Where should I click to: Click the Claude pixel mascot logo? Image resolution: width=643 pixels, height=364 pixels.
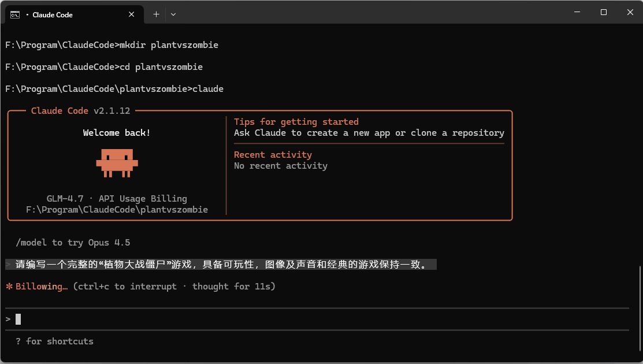point(117,163)
